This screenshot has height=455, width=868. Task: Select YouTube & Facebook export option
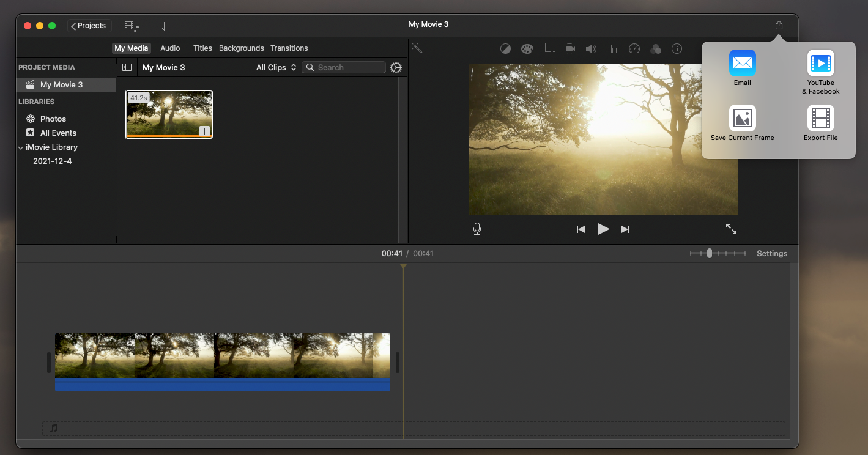click(x=821, y=72)
